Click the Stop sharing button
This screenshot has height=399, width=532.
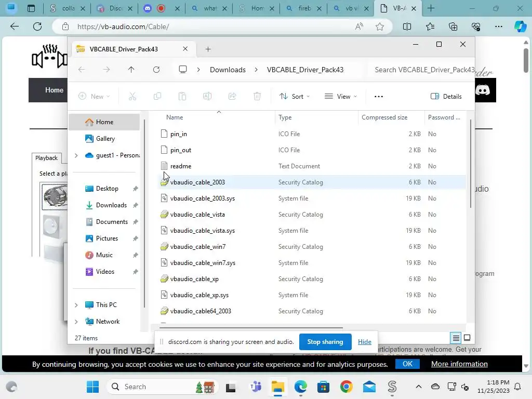pos(325,342)
